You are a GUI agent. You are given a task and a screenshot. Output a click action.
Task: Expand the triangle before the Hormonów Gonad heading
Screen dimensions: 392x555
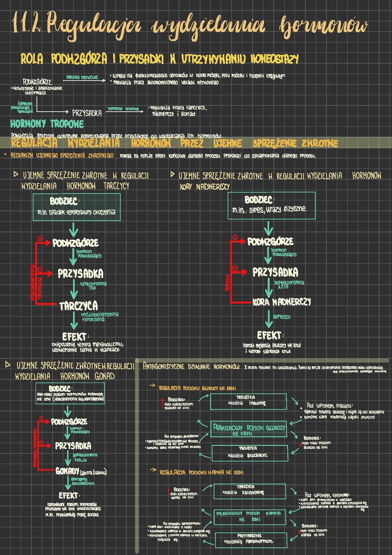pos(8,364)
